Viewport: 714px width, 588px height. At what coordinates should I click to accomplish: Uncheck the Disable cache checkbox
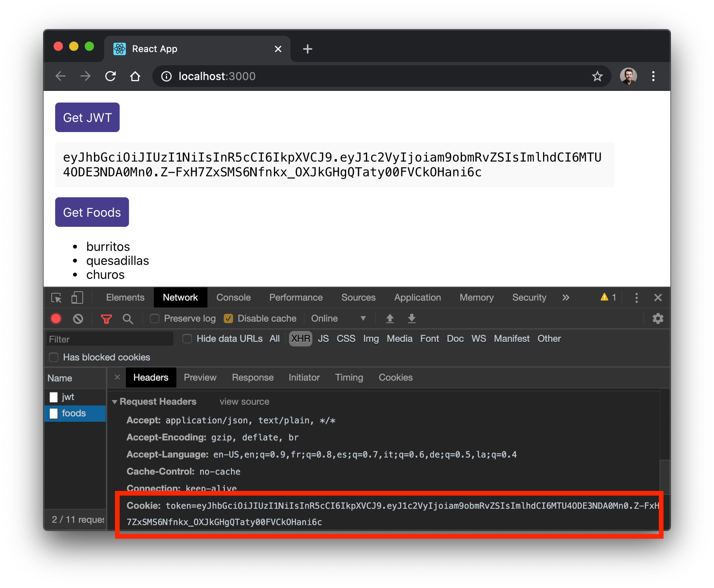tap(228, 318)
